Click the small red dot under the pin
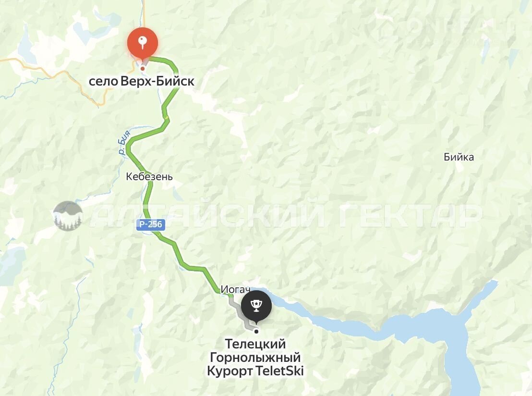Image resolution: width=532 pixels, height=396 pixels. [x=143, y=69]
